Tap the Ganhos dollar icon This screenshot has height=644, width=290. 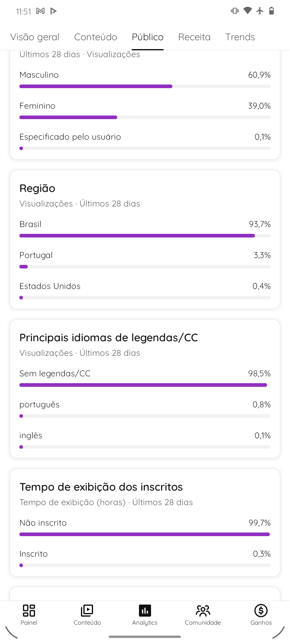tap(261, 611)
